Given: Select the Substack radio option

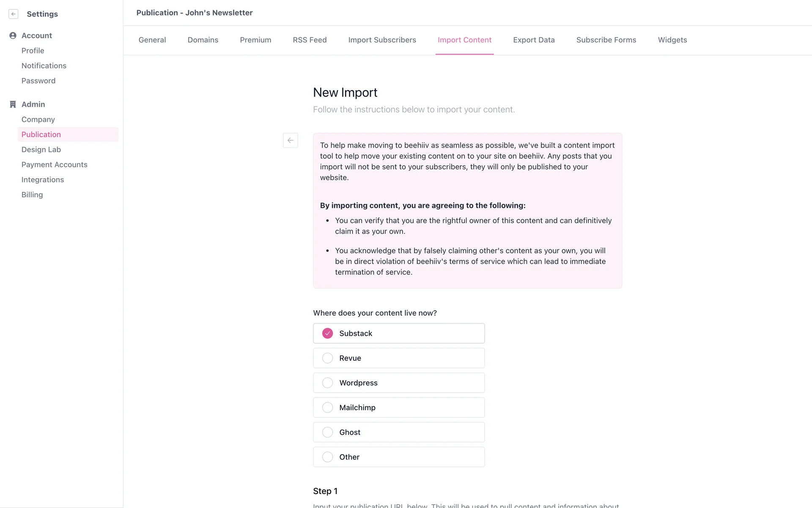Looking at the screenshot, I should coord(327,334).
